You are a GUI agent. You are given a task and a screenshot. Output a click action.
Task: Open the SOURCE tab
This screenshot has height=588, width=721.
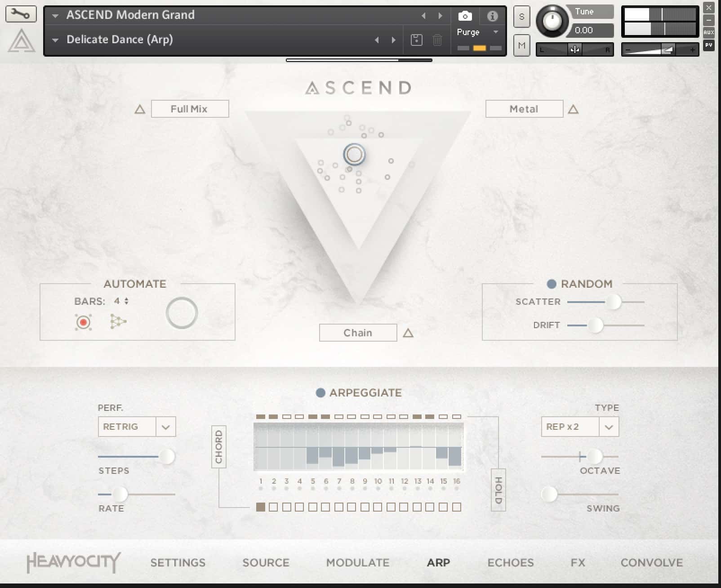266,563
